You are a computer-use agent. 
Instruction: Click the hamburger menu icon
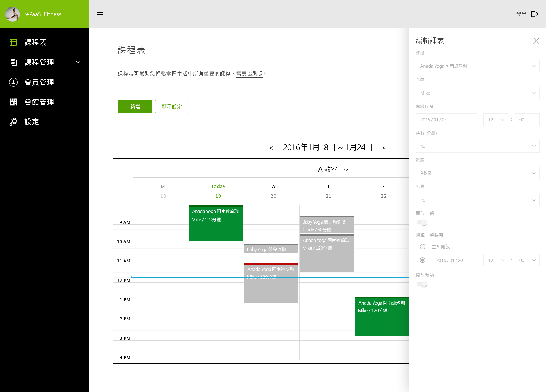100,14
